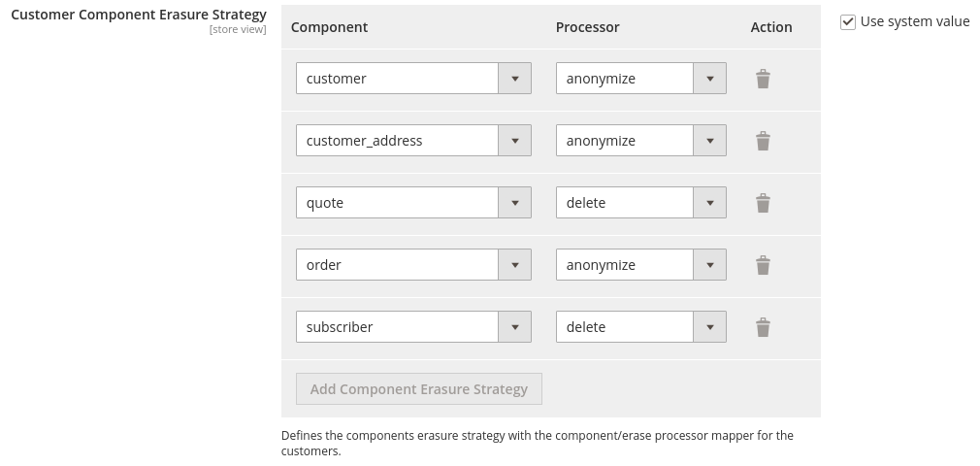
Task: Open the customer_address component dropdown
Action: coord(413,140)
